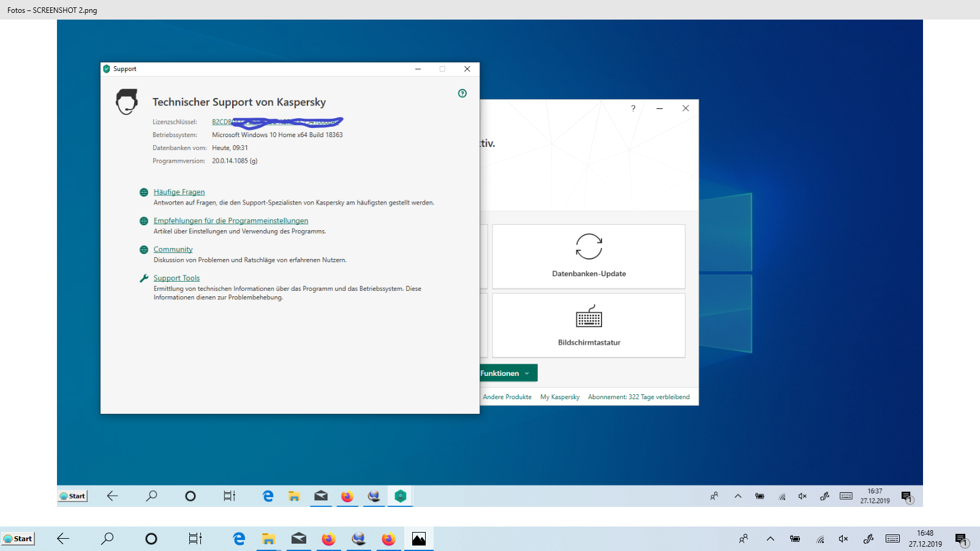Click the wrench icon beside Support Tools
980x551 pixels.
(144, 278)
